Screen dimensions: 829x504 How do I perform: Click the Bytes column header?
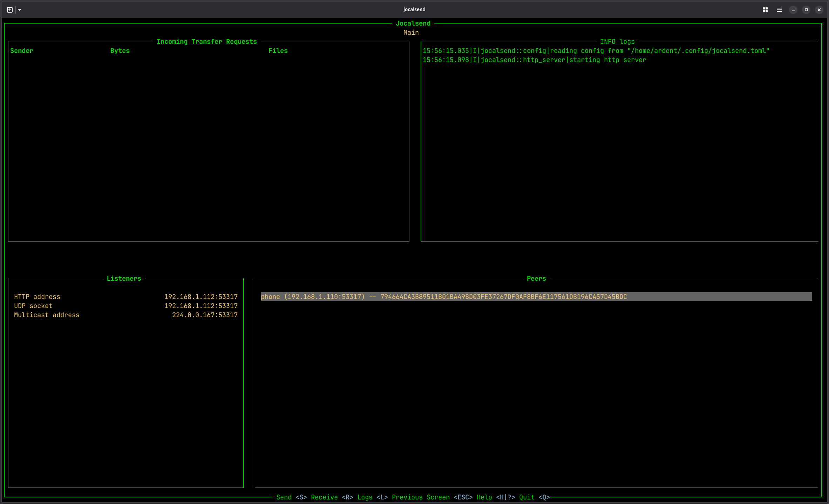(x=120, y=51)
